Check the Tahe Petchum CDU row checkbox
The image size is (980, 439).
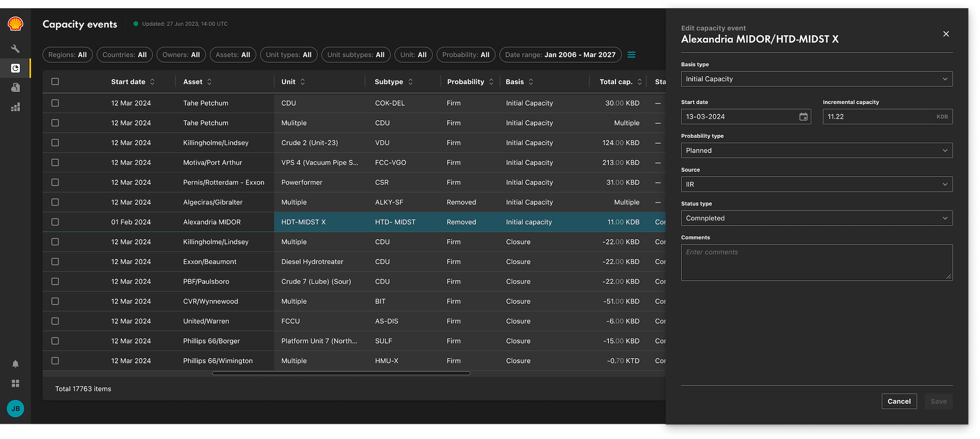pyautogui.click(x=55, y=103)
